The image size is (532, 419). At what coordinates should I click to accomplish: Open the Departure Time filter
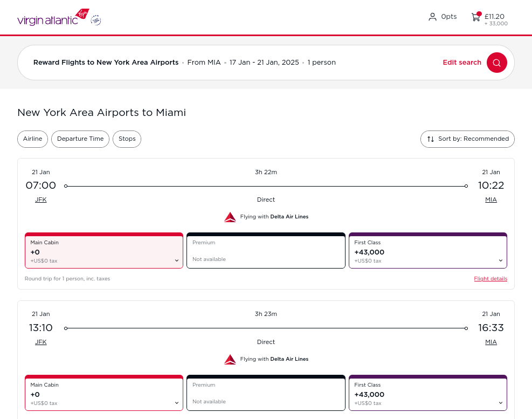click(x=80, y=139)
